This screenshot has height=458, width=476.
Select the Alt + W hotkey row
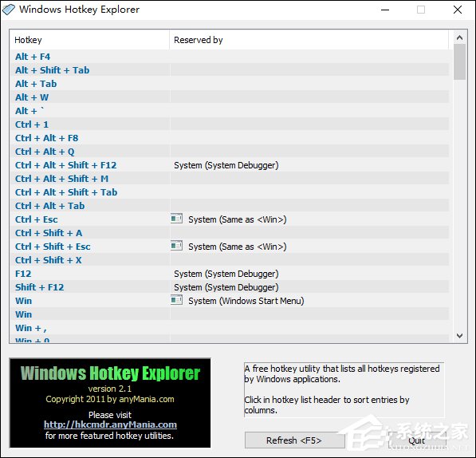(229, 97)
